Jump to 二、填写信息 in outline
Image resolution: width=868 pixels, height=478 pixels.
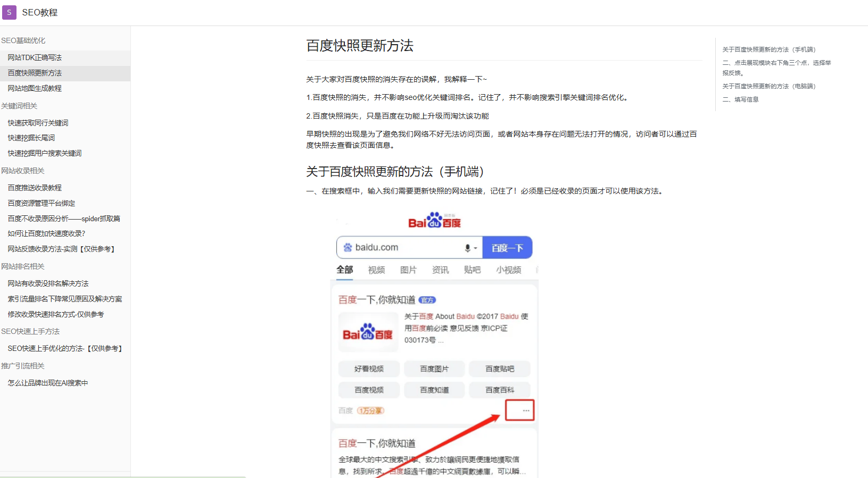(740, 99)
